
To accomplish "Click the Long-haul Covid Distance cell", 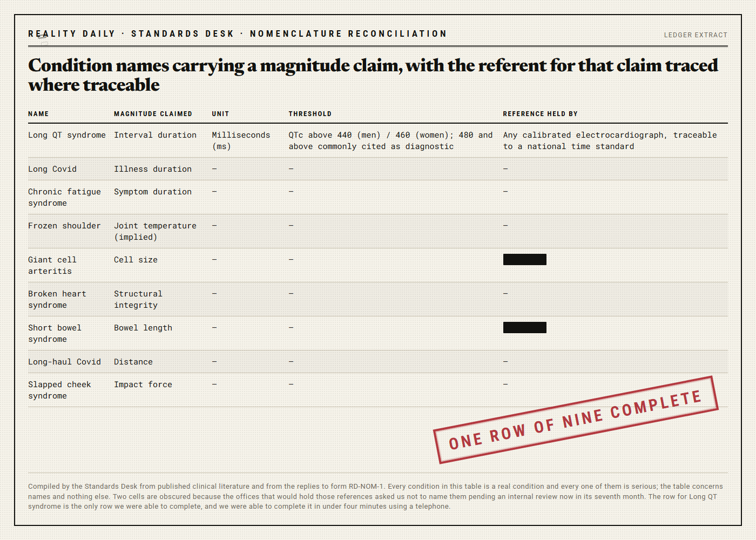I will click(x=133, y=362).
